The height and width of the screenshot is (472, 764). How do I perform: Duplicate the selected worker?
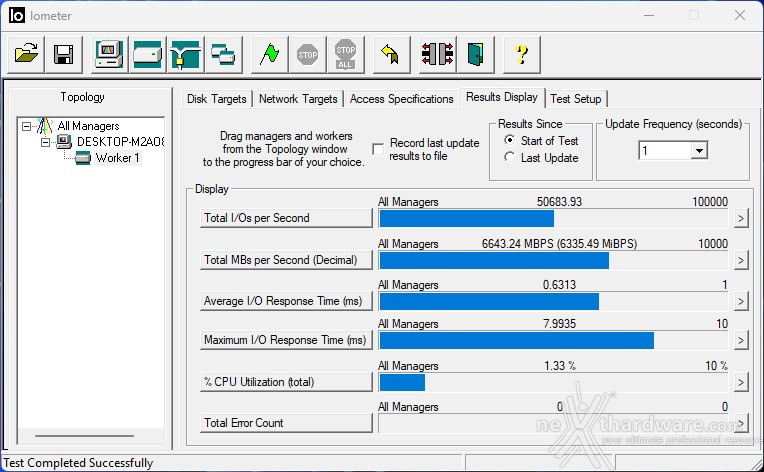pos(223,54)
